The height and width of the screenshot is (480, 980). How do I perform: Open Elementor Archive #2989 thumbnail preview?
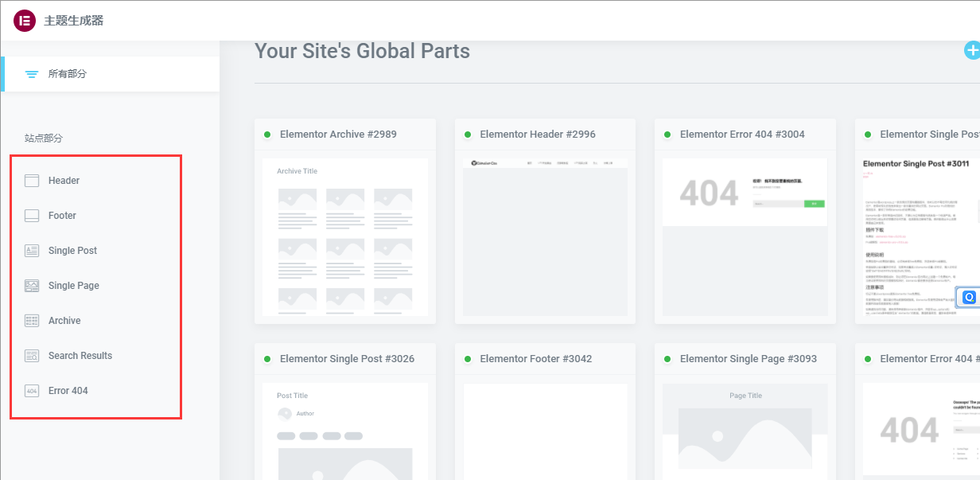coord(344,236)
